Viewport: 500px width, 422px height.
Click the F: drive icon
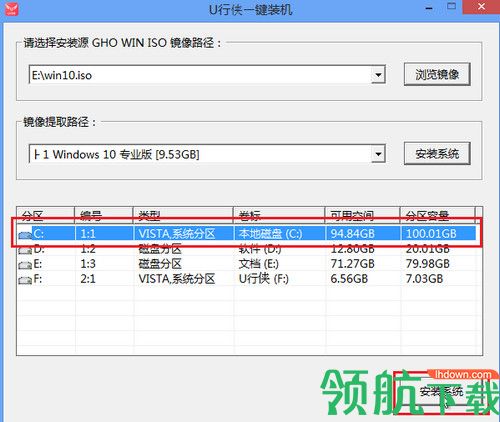[x=25, y=280]
